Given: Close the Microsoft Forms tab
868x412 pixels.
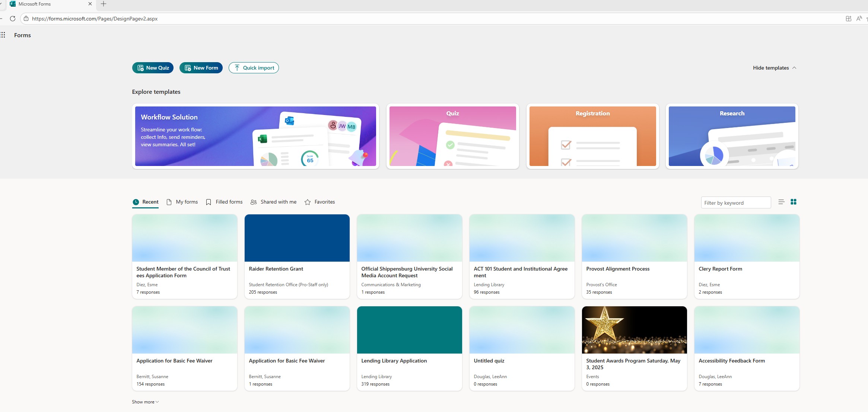Looking at the screenshot, I should 90,4.
